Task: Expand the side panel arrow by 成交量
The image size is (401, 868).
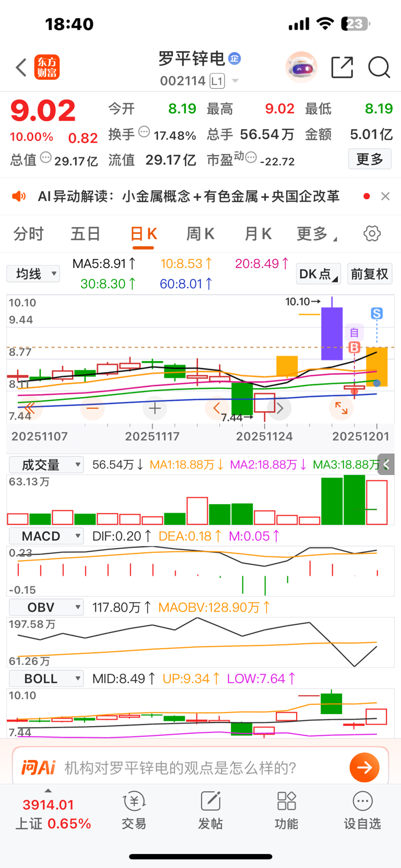Action: tap(386, 464)
